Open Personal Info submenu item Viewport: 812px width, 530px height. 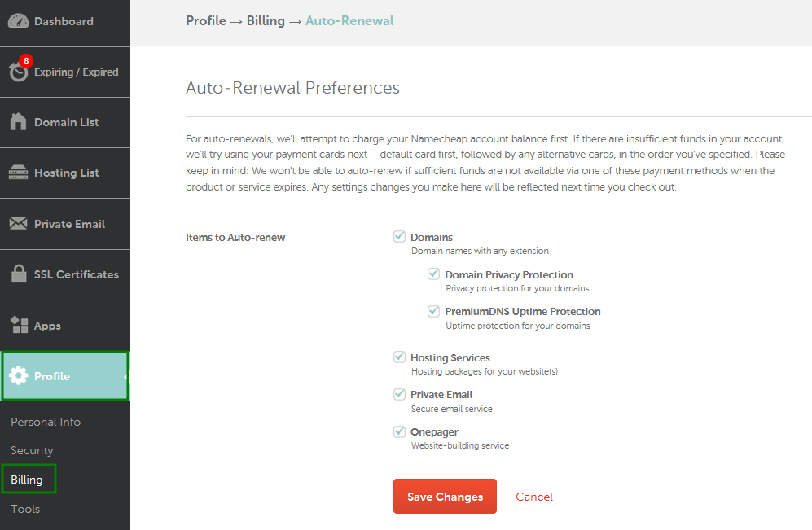(46, 422)
